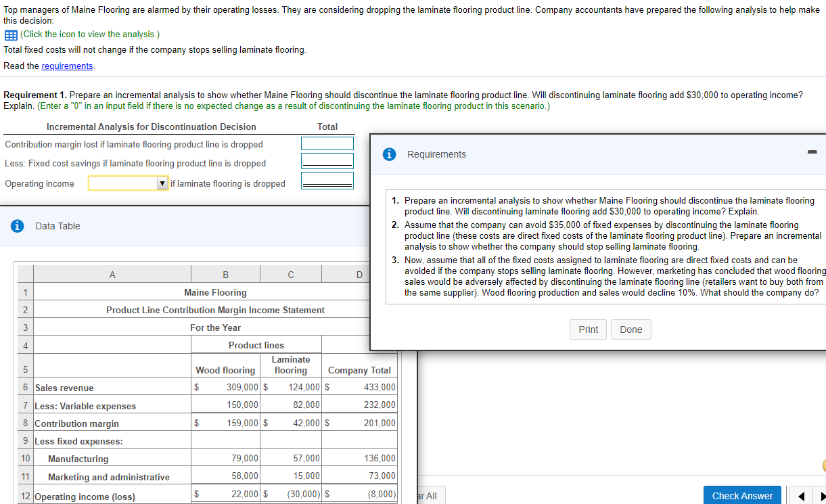Image resolution: width=826 pixels, height=504 pixels.
Task: Select Wood flooring sales revenue 309,000 cell
Action: [225, 388]
